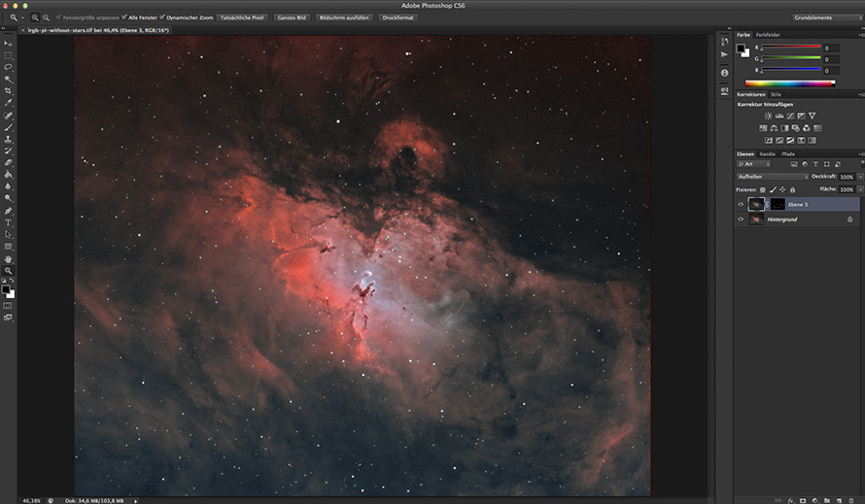Add a Curves adjustment
Image resolution: width=865 pixels, height=504 pixels.
790,116
